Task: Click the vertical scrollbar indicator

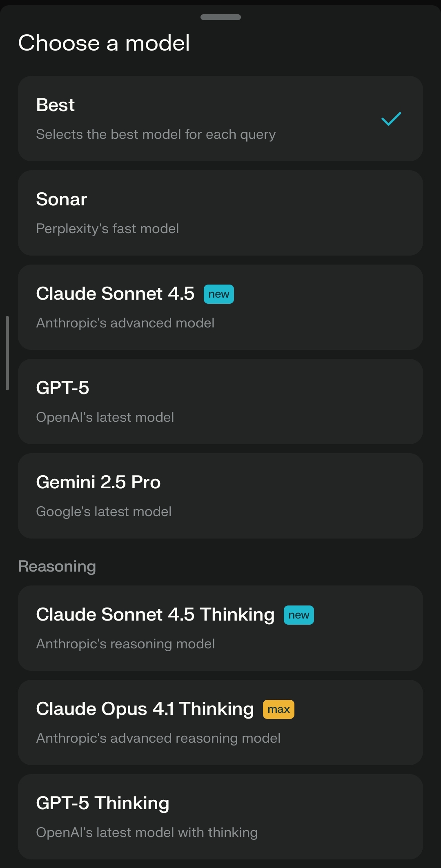Action: [7, 353]
